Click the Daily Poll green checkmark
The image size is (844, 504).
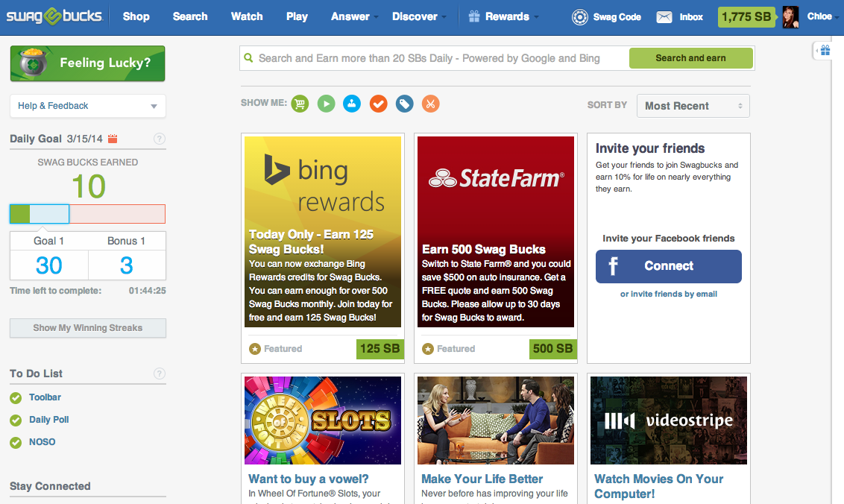(16, 420)
